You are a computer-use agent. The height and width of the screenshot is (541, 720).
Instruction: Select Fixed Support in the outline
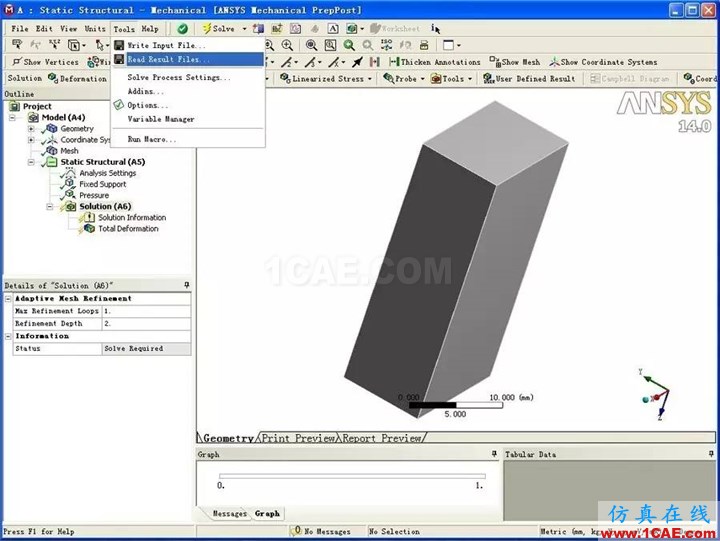point(102,184)
